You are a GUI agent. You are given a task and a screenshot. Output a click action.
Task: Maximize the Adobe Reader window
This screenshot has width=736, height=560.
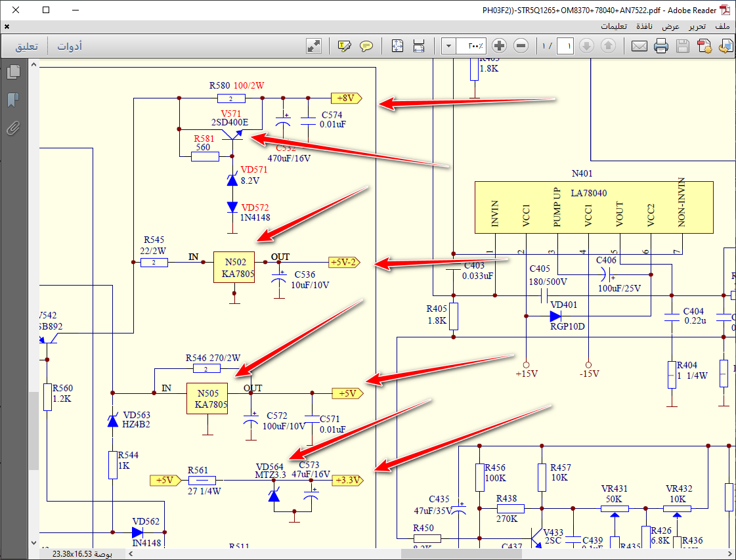[45, 10]
